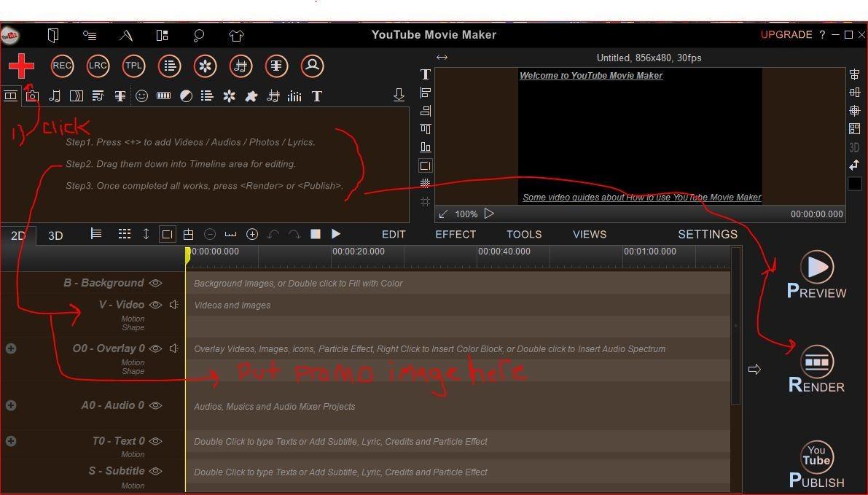Image resolution: width=868 pixels, height=495 pixels.
Task: Click the circular particle flower icon
Action: tap(205, 66)
